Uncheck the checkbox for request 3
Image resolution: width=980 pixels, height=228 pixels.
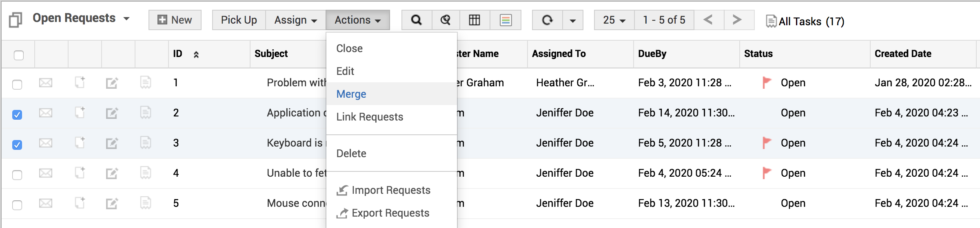(17, 145)
